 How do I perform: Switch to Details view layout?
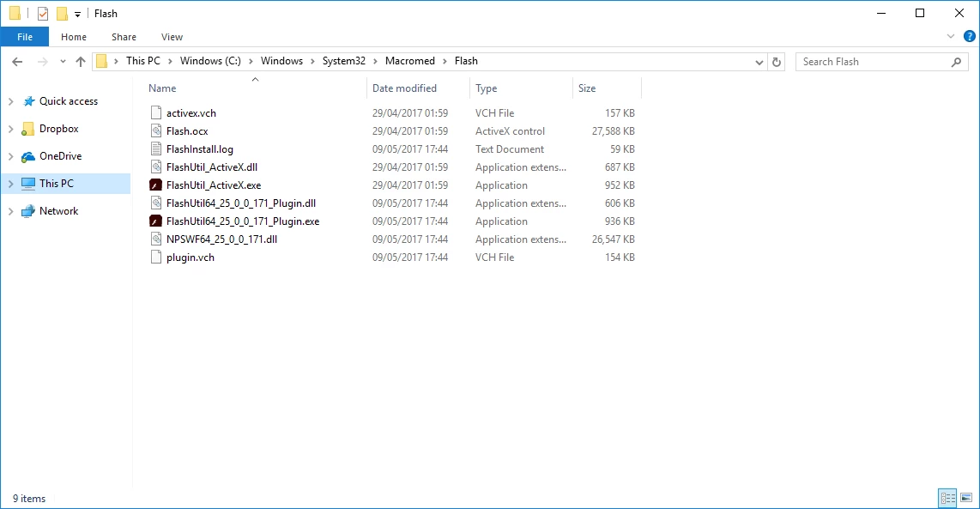coord(947,499)
